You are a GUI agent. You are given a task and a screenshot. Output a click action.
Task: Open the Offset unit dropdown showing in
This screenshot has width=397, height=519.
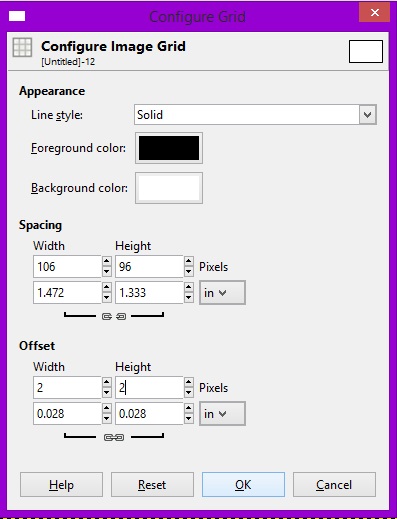222,414
